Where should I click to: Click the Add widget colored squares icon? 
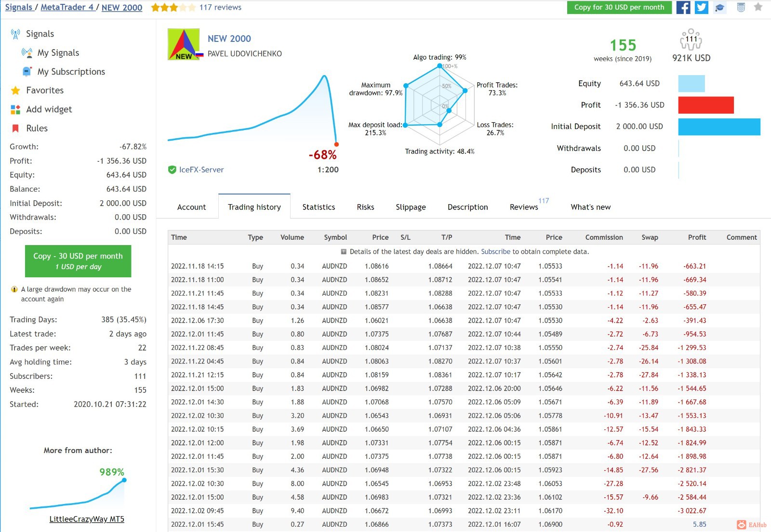click(15, 109)
